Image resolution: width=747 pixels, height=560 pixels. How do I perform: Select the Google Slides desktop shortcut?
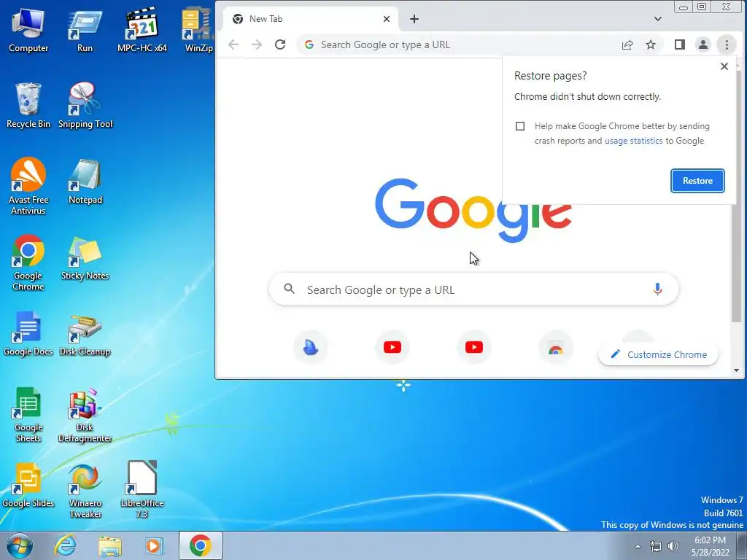(28, 485)
